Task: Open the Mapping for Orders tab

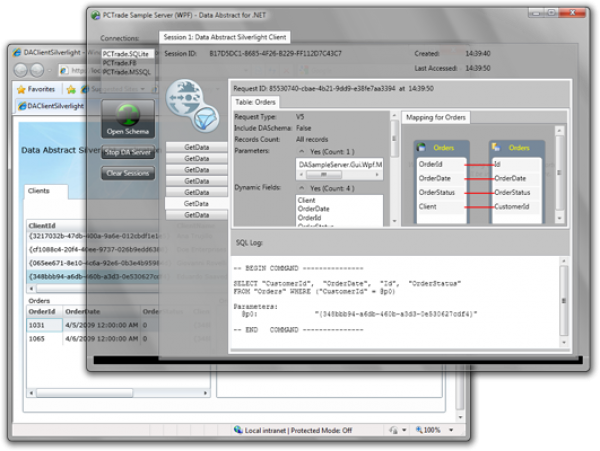Action: (435, 117)
